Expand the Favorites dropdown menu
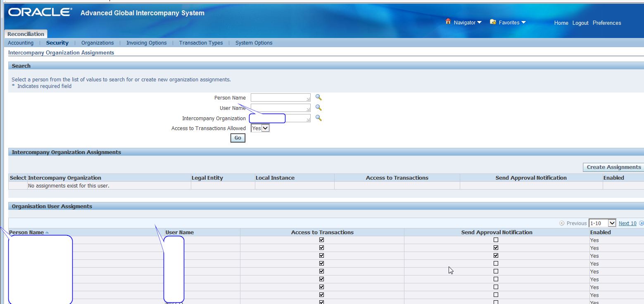 click(523, 22)
